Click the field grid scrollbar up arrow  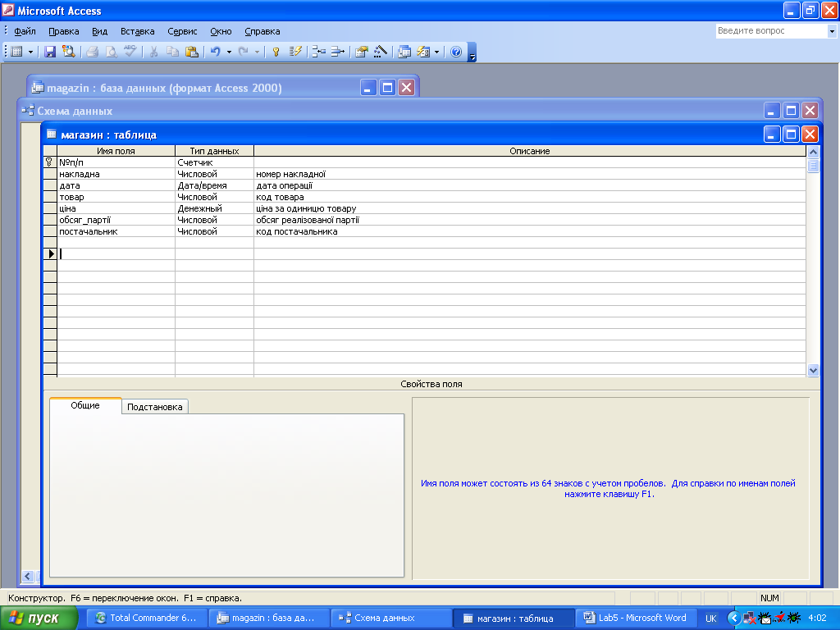(813, 152)
